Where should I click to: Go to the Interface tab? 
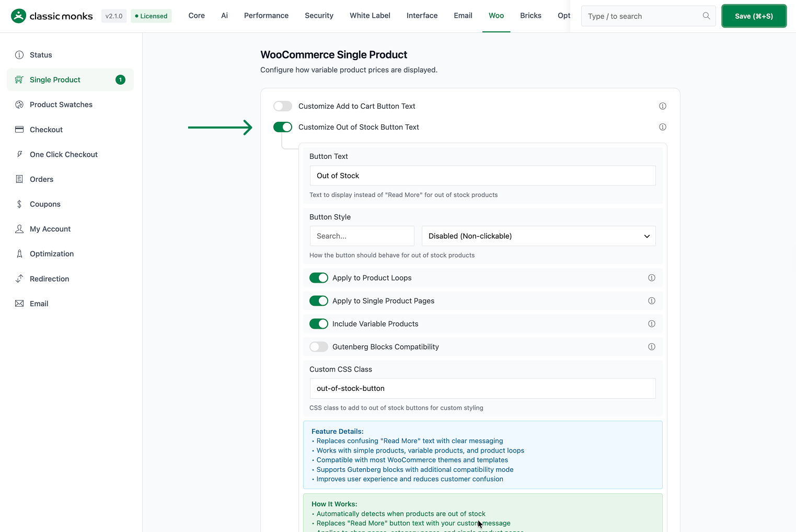pyautogui.click(x=422, y=16)
